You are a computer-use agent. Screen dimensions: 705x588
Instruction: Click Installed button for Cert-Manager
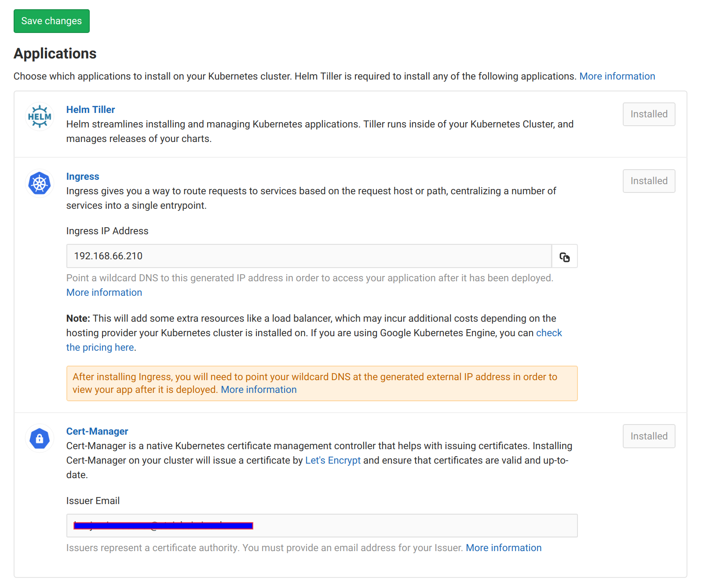648,436
